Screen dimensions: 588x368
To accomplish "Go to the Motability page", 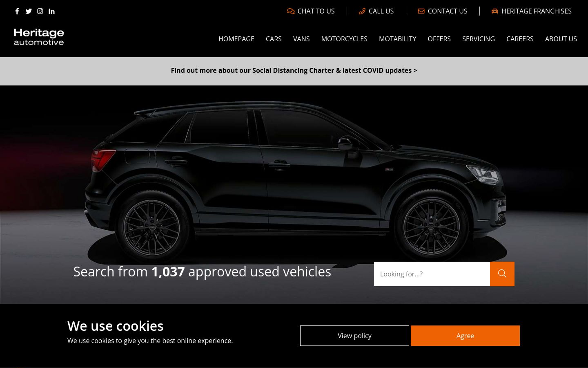I will click(397, 39).
